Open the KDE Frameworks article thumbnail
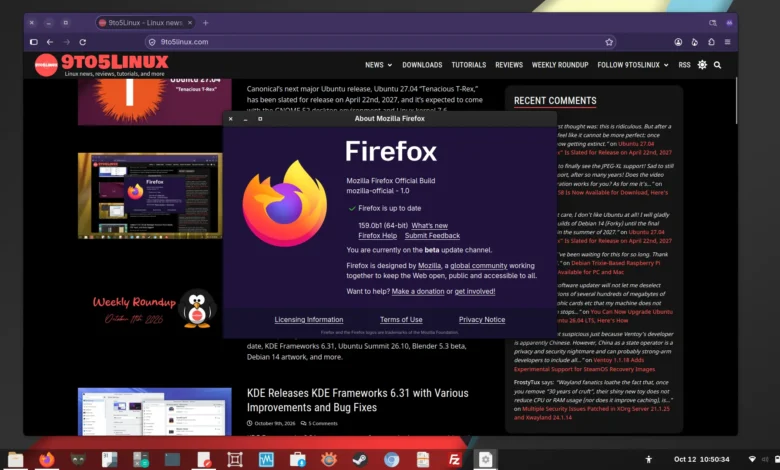Screen dimensions: 780x470 tap(155, 411)
